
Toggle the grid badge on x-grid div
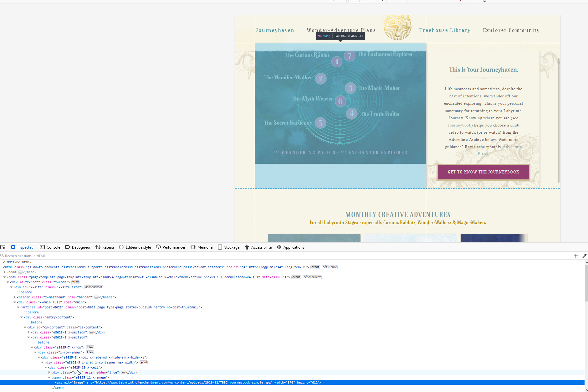pos(144,362)
